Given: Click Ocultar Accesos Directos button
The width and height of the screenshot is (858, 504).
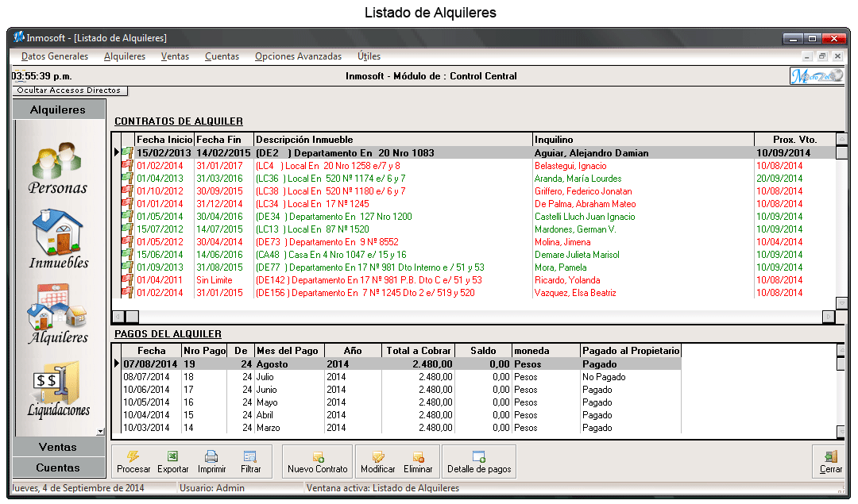Looking at the screenshot, I should point(70,90).
